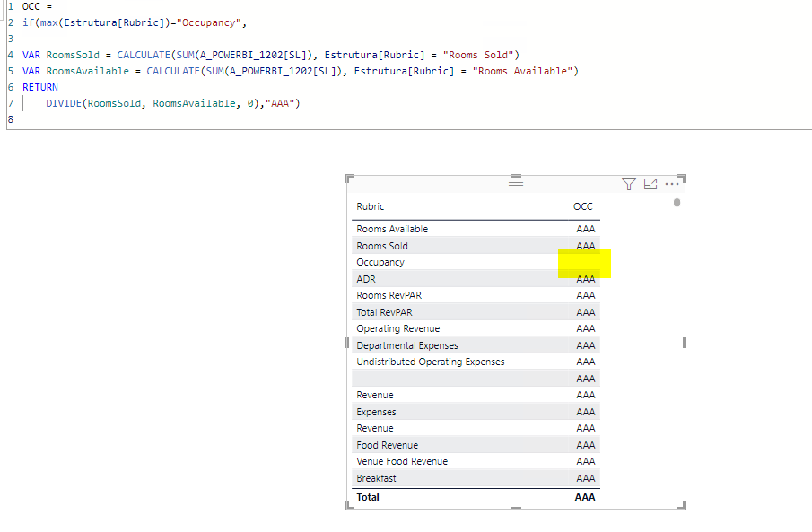The image size is (812, 532).
Task: Select the Venue Food Revenue row
Action: [476, 461]
